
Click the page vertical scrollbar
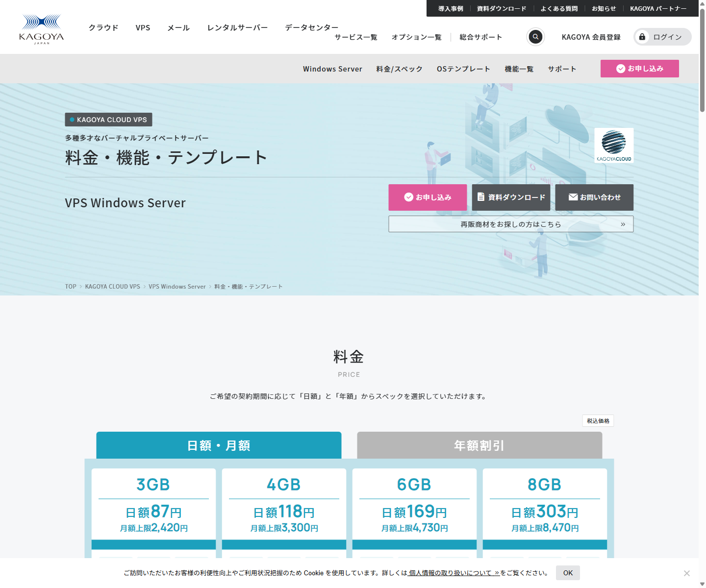click(702, 60)
